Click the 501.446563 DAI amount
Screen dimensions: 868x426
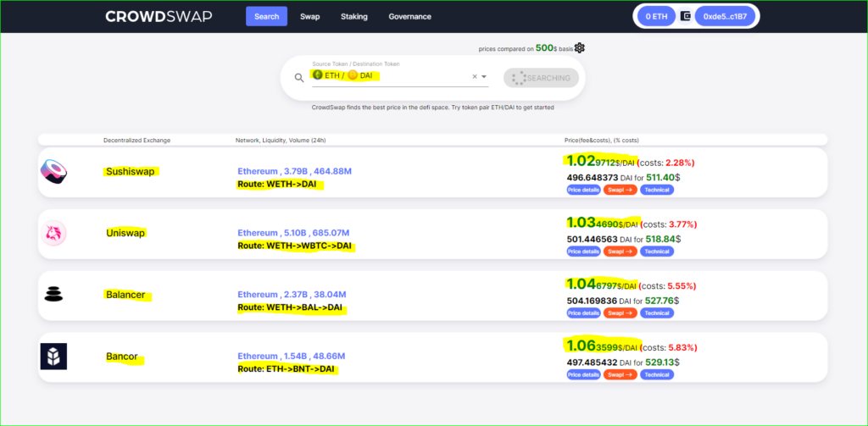point(593,239)
